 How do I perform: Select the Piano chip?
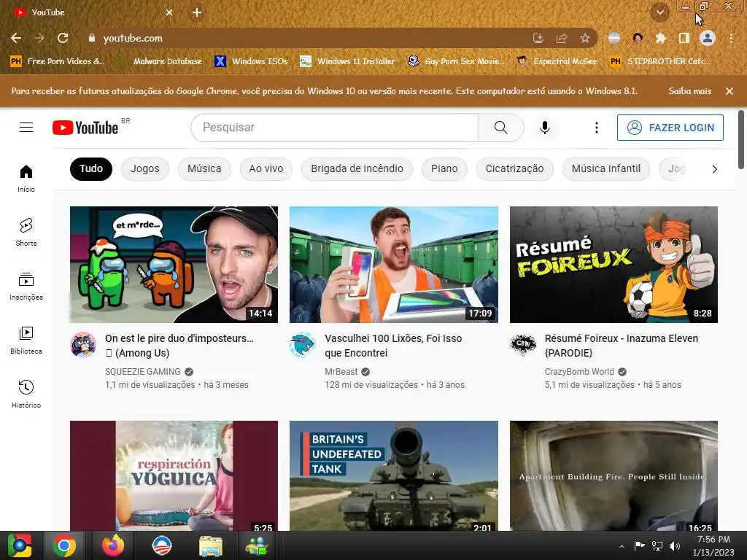[x=444, y=169]
